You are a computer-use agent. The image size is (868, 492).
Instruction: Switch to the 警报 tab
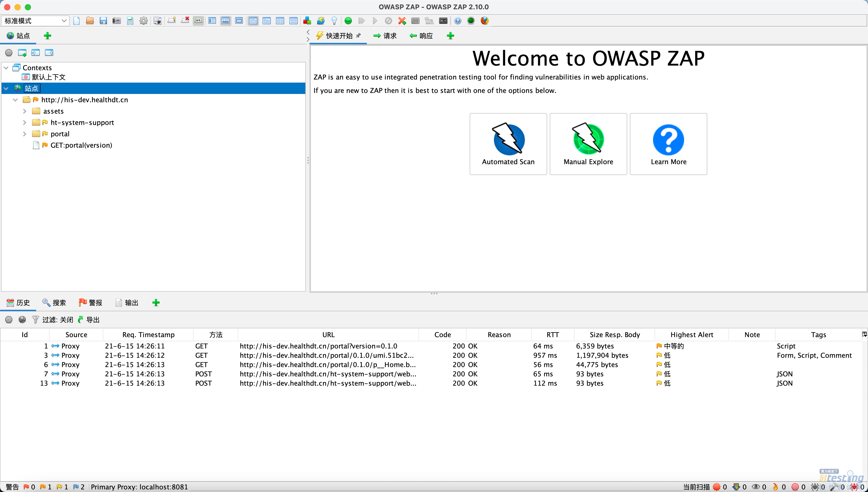tap(90, 303)
